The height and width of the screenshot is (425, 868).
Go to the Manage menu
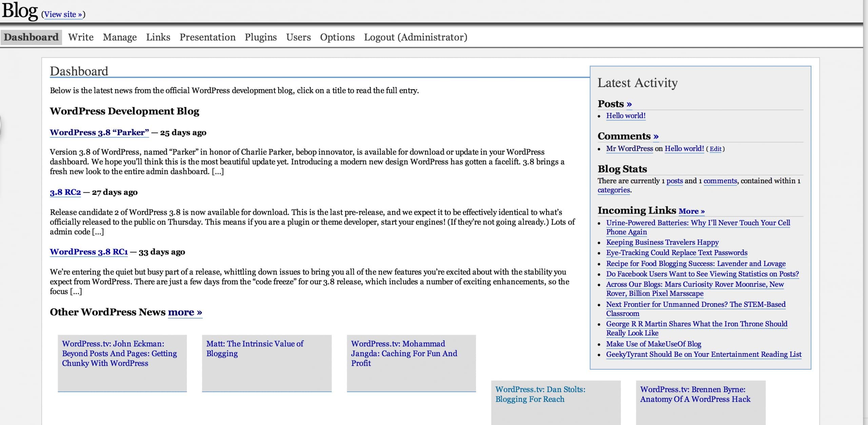click(120, 37)
